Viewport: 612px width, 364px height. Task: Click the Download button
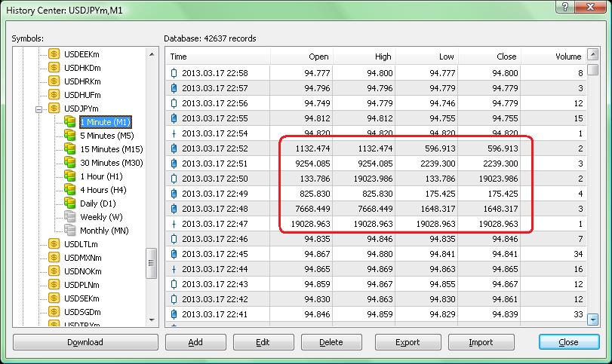[x=85, y=342]
